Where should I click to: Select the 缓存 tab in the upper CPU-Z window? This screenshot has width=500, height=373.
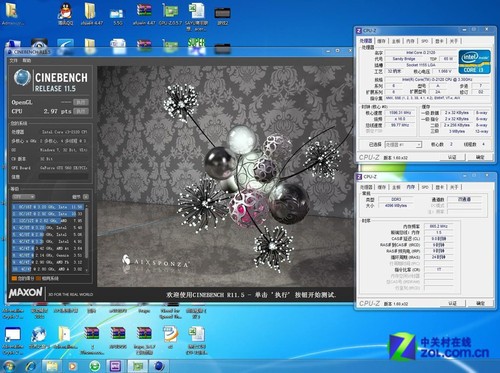(381, 41)
